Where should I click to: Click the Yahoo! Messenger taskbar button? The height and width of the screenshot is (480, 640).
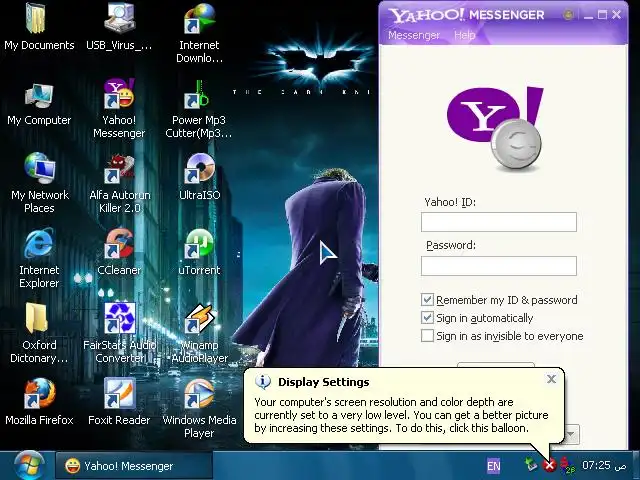click(134, 466)
